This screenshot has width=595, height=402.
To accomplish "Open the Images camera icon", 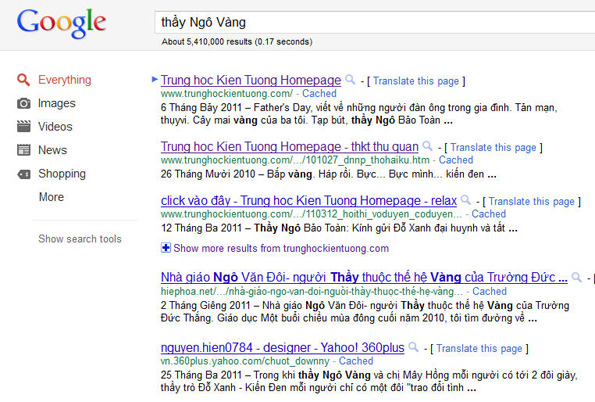I will coord(24,103).
